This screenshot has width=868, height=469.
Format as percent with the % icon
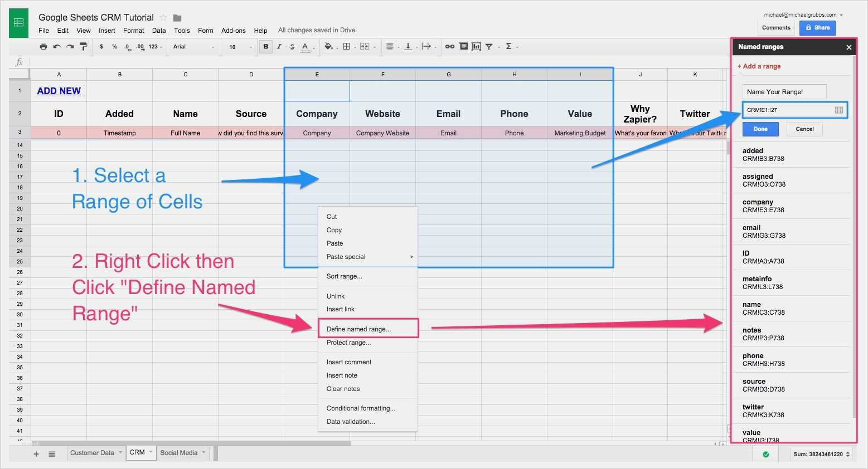pyautogui.click(x=115, y=47)
